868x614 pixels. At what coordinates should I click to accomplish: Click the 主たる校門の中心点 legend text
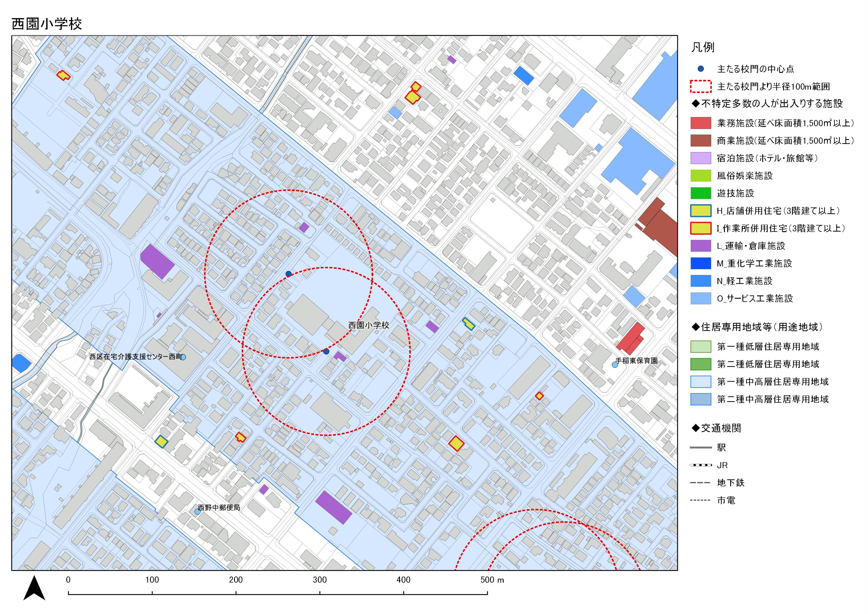tap(755, 69)
